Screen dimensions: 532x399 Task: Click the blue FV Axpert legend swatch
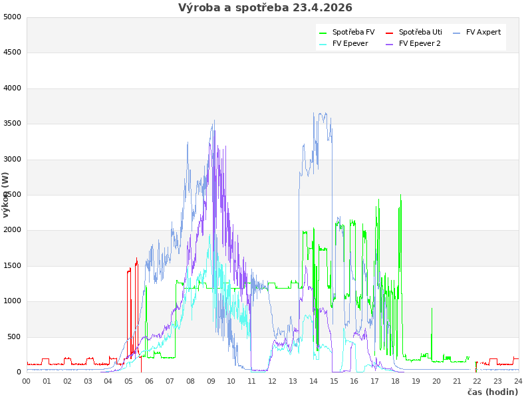coord(457,33)
